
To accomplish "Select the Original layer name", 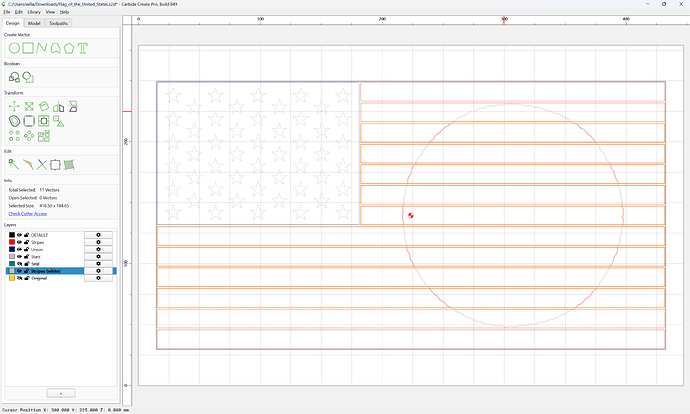I will tap(39, 278).
